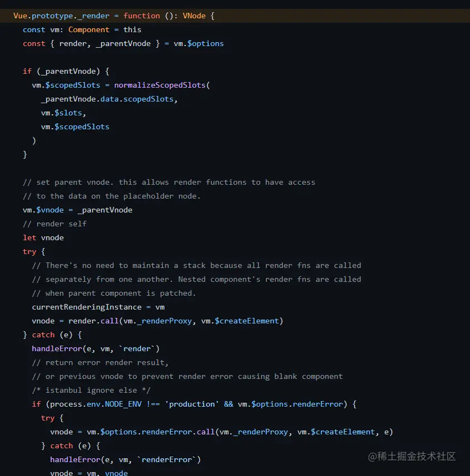Click comment '// or previous vnode to prevent render error'
Viewport: 470px width, 476px height.
pyautogui.click(x=188, y=377)
